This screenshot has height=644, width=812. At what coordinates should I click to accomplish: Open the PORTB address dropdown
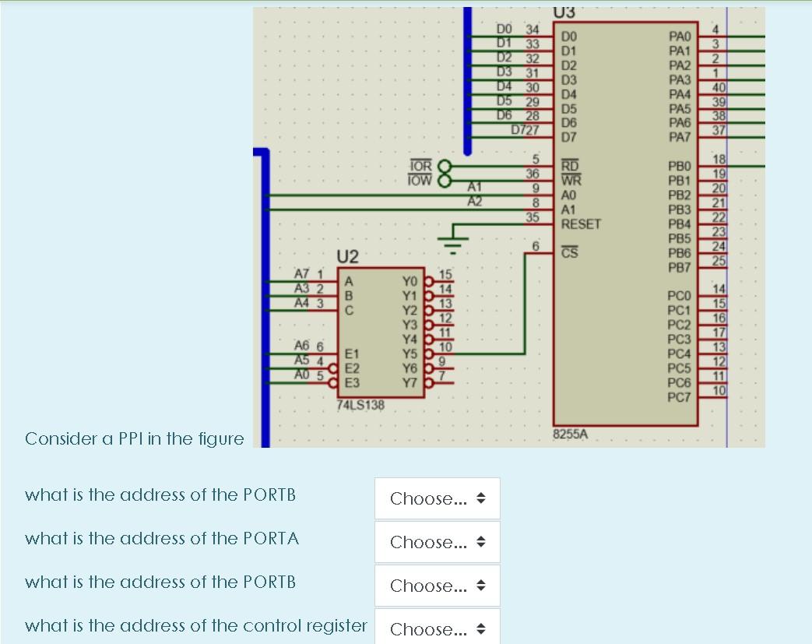(x=437, y=498)
